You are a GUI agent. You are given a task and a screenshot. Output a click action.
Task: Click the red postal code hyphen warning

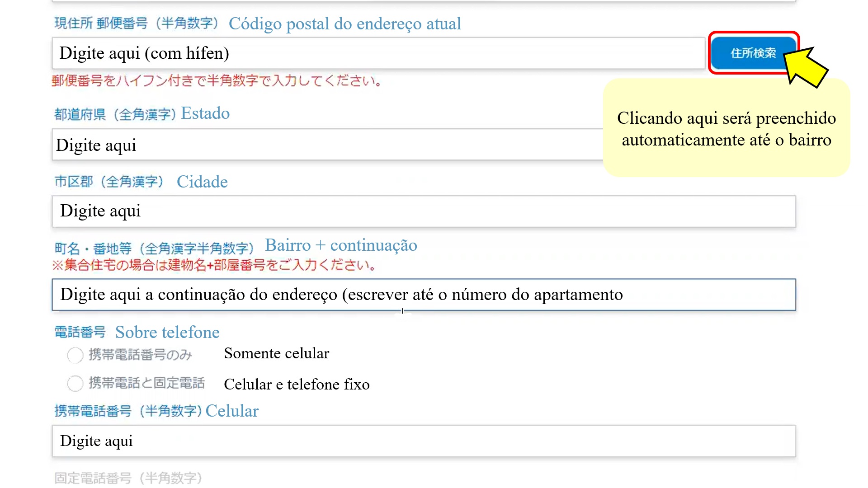point(217,81)
